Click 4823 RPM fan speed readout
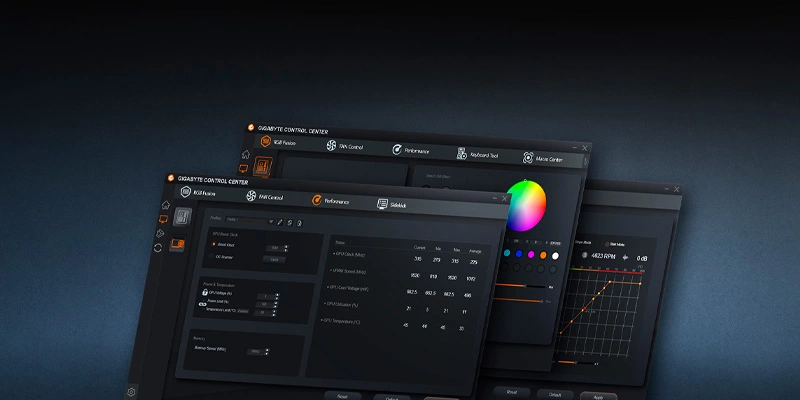This screenshot has height=400, width=800. pyautogui.click(x=603, y=256)
